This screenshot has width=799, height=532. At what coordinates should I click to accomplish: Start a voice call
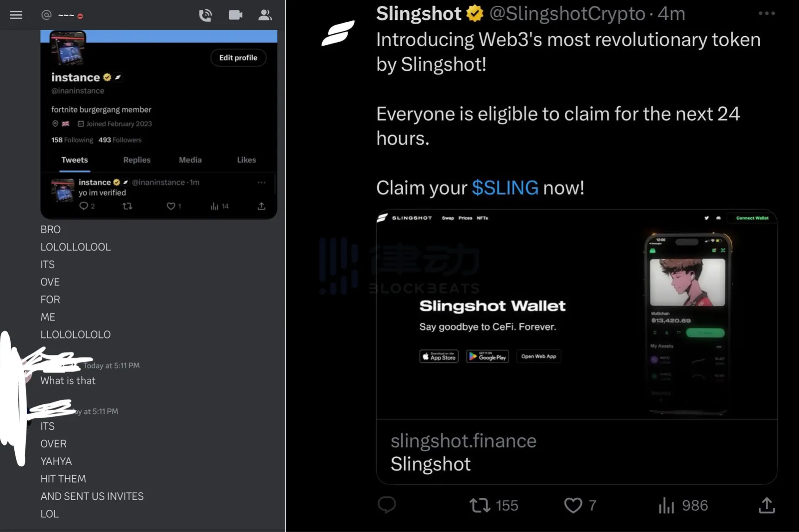click(x=205, y=15)
